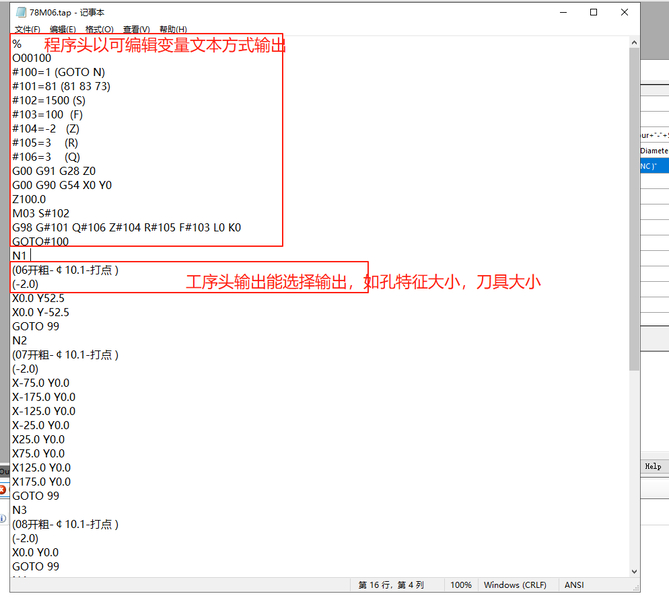This screenshot has height=600, width=669.
Task: Click the line O00100
Action: click(x=32, y=58)
